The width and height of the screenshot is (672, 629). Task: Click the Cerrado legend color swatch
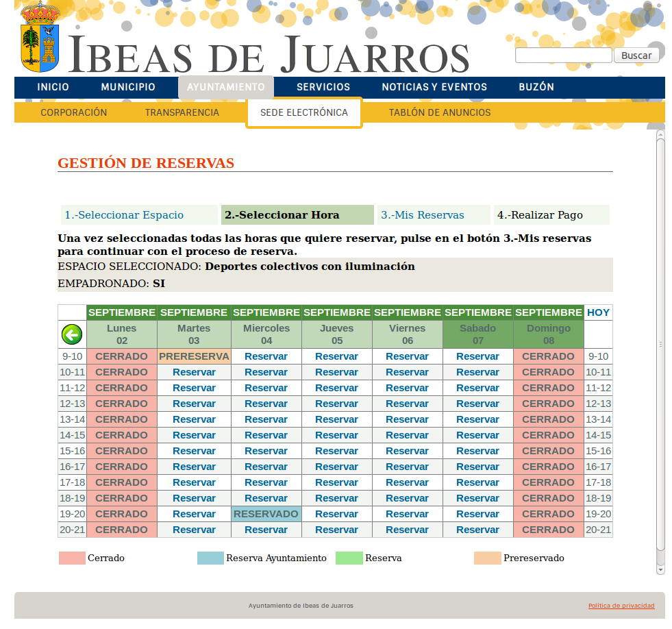72,558
